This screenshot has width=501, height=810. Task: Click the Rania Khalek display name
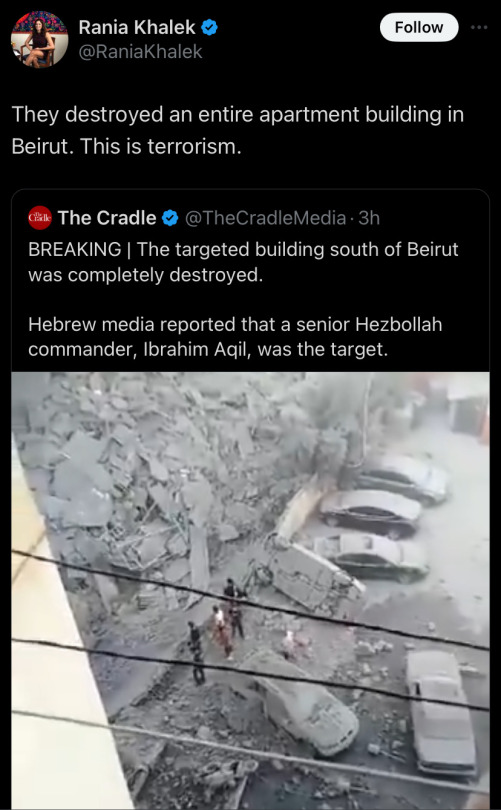tap(137, 27)
